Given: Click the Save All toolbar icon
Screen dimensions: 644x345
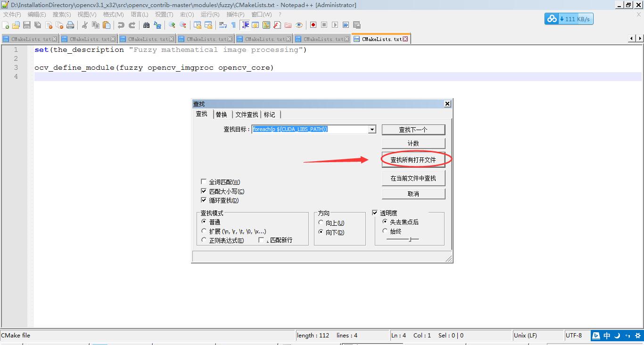Looking at the screenshot, I should pos(37,25).
